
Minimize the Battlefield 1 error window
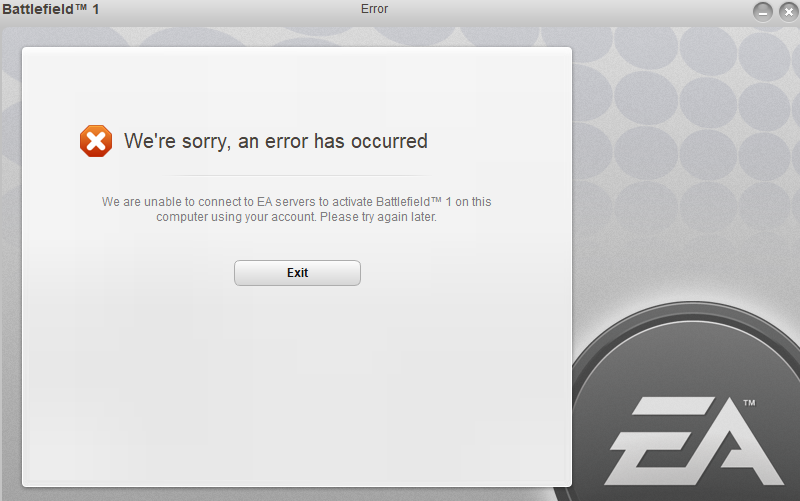click(x=763, y=12)
